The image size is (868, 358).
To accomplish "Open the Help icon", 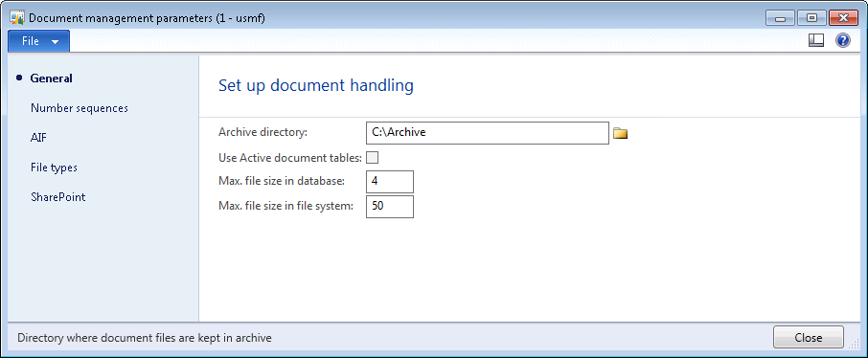I will point(842,40).
